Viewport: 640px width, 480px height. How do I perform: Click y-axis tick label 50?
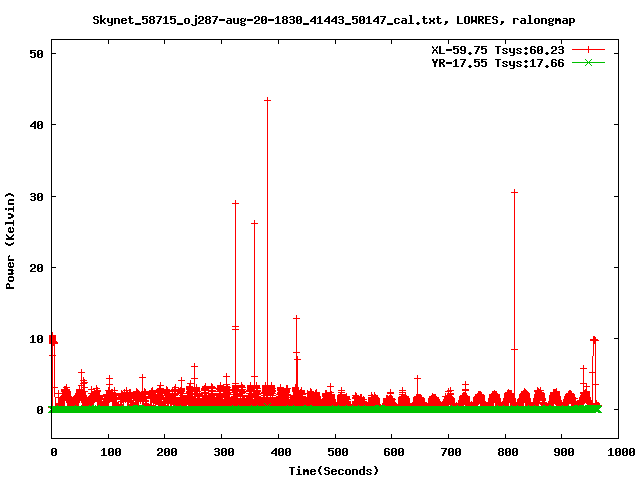click(x=36, y=54)
